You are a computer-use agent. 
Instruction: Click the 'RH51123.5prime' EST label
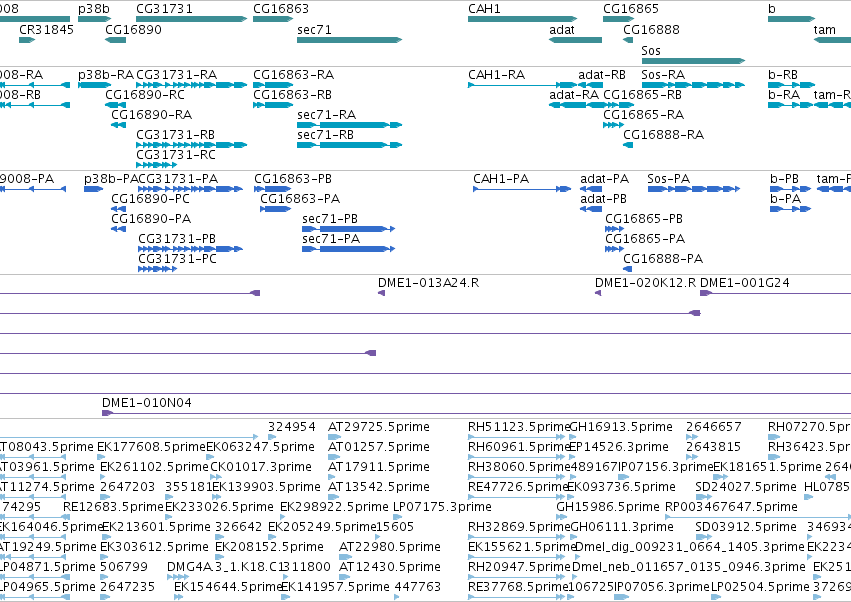(519, 427)
